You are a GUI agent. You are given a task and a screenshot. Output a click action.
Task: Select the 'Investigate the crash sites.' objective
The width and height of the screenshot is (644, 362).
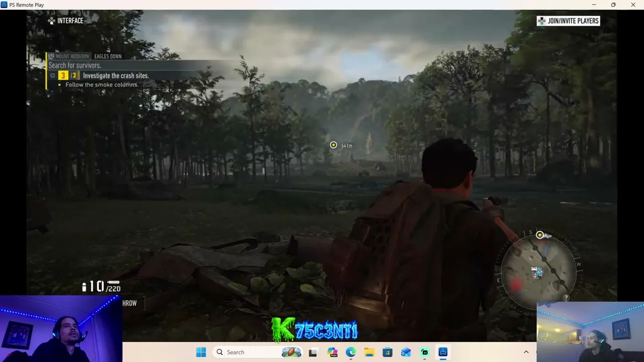point(116,75)
